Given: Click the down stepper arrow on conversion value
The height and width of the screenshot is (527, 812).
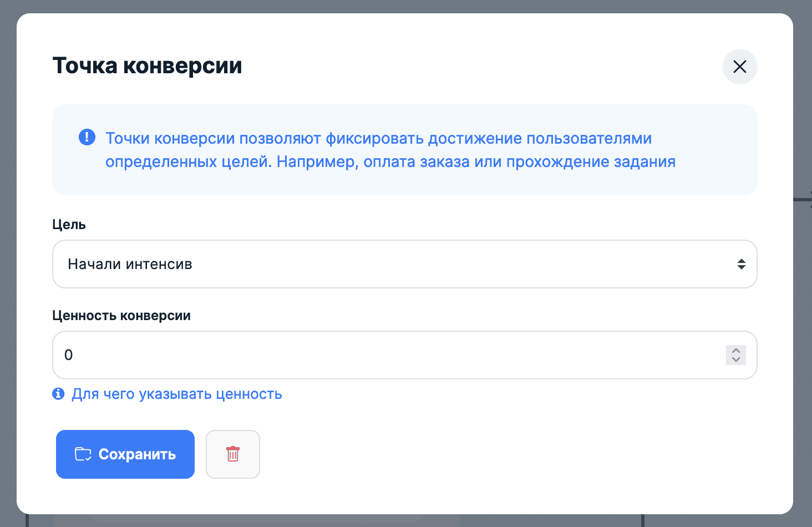Looking at the screenshot, I should (x=735, y=359).
